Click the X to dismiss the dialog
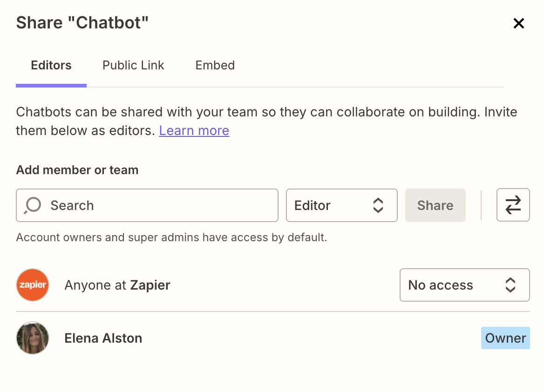The image size is (544, 392). coord(519,23)
